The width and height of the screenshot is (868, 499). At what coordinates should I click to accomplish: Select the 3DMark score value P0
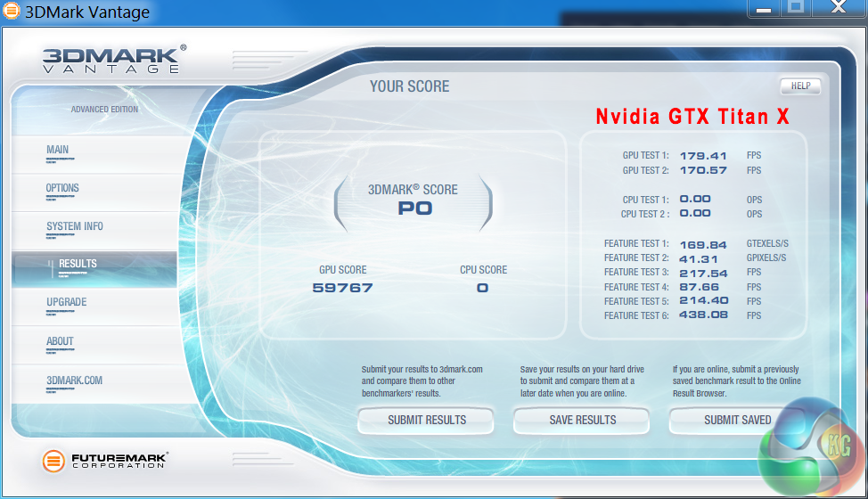415,209
